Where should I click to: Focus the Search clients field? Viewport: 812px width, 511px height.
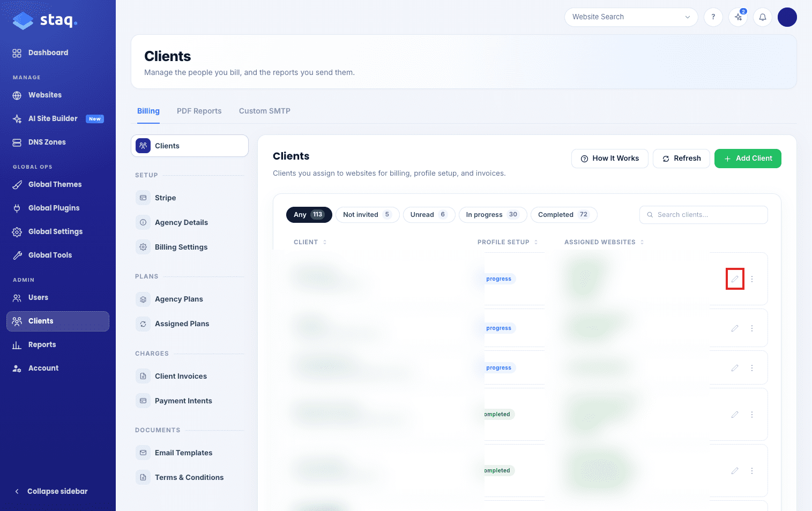(x=704, y=215)
